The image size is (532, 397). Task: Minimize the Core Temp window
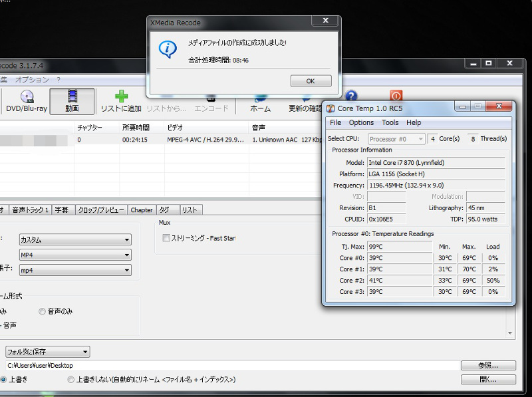(x=462, y=106)
